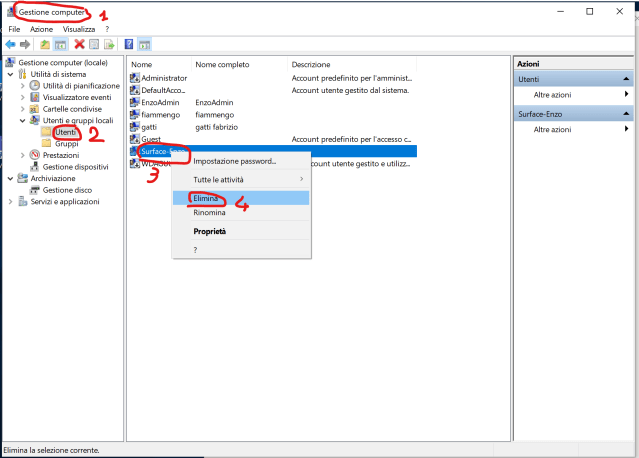Collapse the Utenti e gruppi locali node
639x458 pixels.
point(23,120)
